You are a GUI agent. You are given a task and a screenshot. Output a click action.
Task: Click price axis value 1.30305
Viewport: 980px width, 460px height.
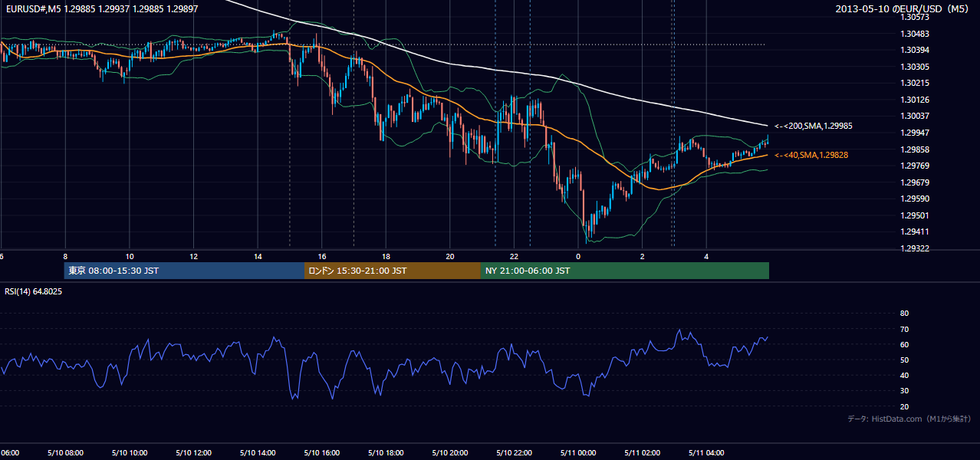[914, 67]
